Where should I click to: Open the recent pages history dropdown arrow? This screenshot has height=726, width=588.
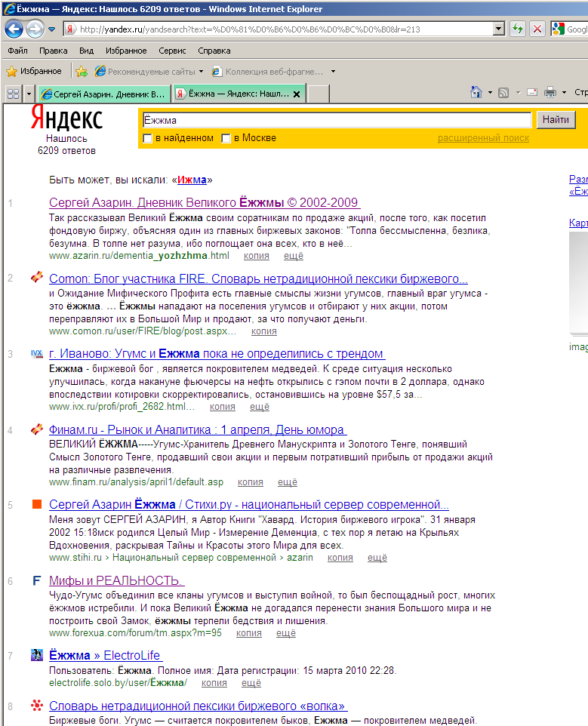coord(52,29)
